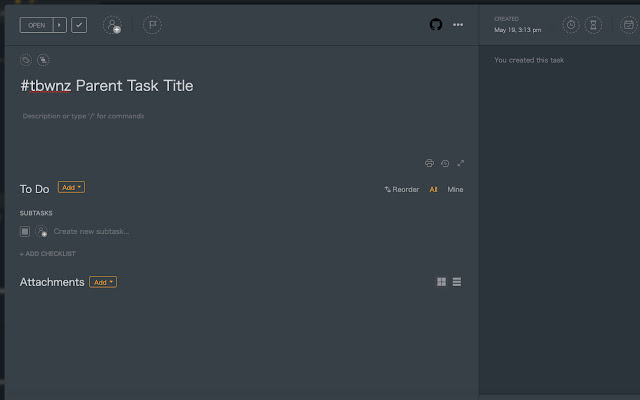640x400 pixels.
Task: Open the Attachments Add dropdown
Action: (103, 282)
